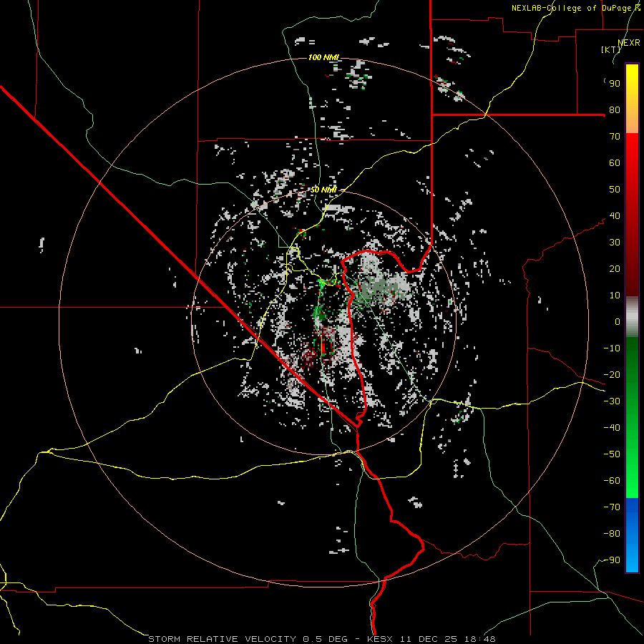Click the 50 value on the velocity scale
Screen dimensions: 644x644
click(615, 190)
